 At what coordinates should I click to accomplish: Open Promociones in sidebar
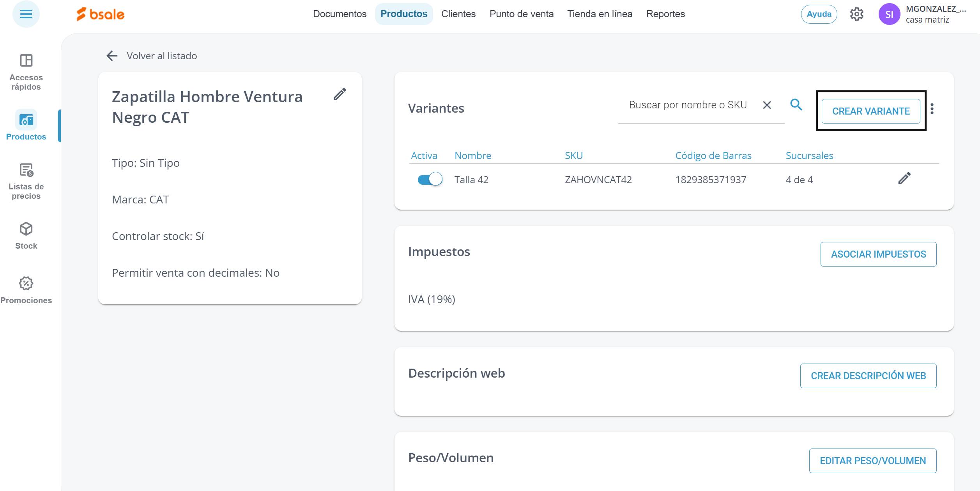26,290
